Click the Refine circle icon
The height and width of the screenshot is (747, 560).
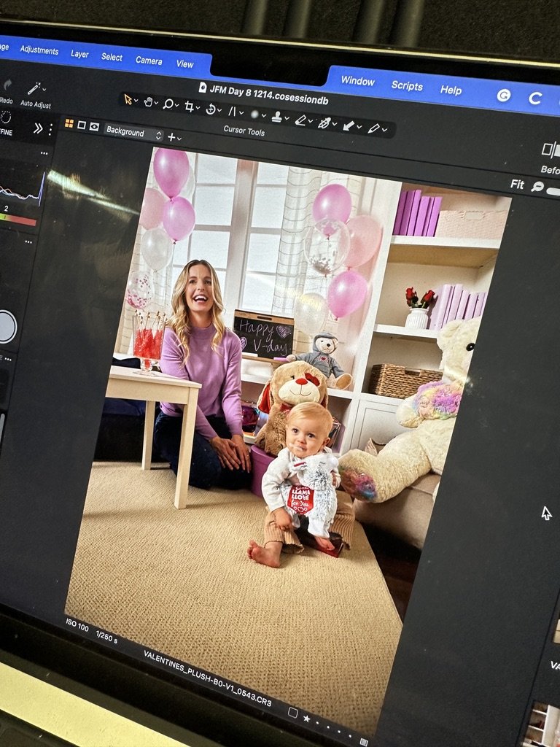point(6,117)
